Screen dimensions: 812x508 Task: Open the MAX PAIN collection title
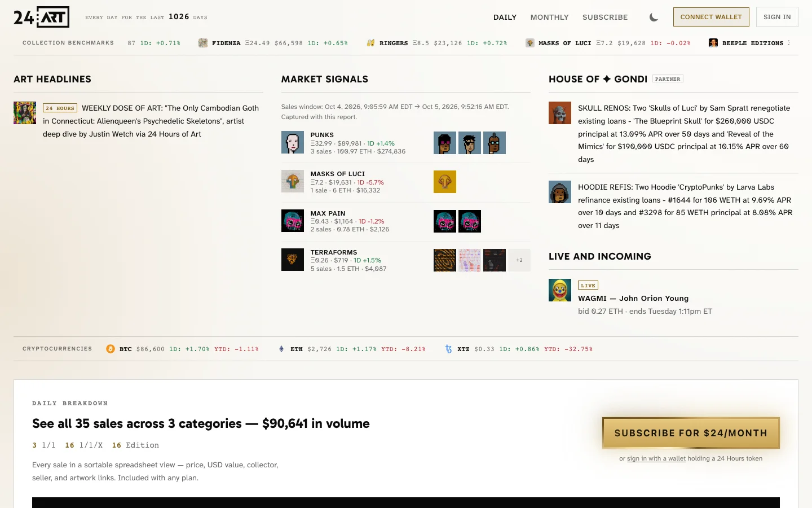coord(328,213)
